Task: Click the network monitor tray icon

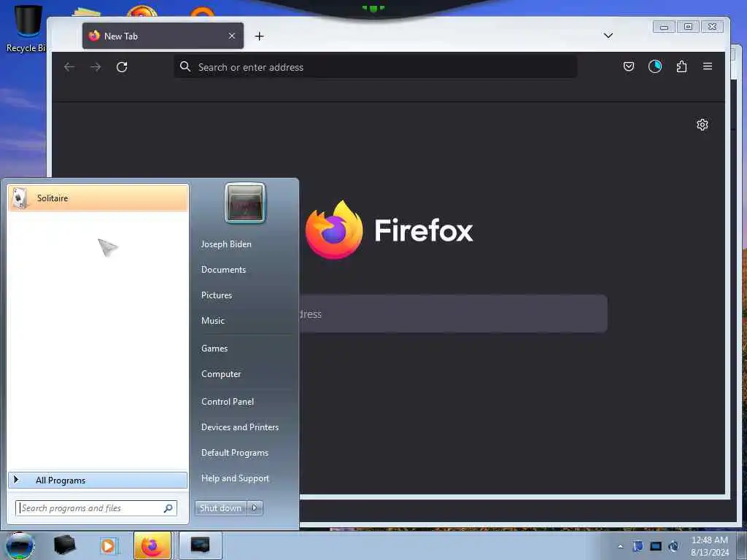Action: tap(656, 546)
